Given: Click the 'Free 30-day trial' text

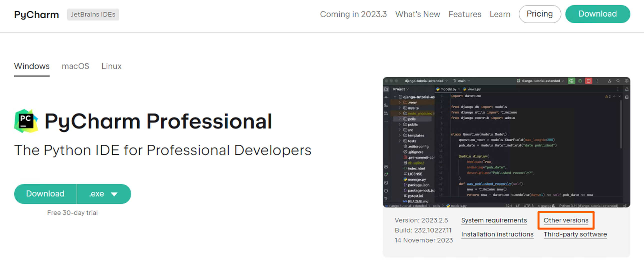Looking at the screenshot, I should [72, 213].
